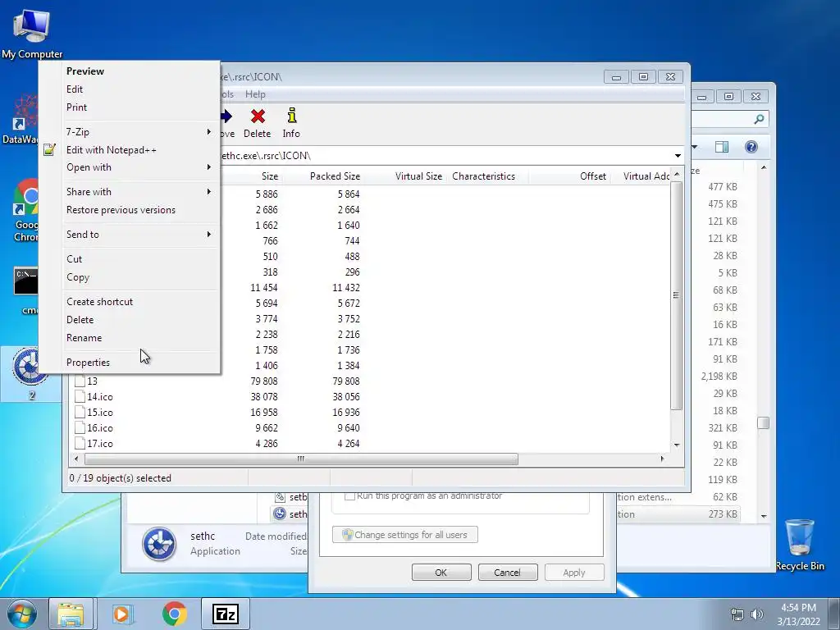Screen dimensions: 840x630
Task: Click Cancel in the properties dialog
Action: [x=507, y=573]
